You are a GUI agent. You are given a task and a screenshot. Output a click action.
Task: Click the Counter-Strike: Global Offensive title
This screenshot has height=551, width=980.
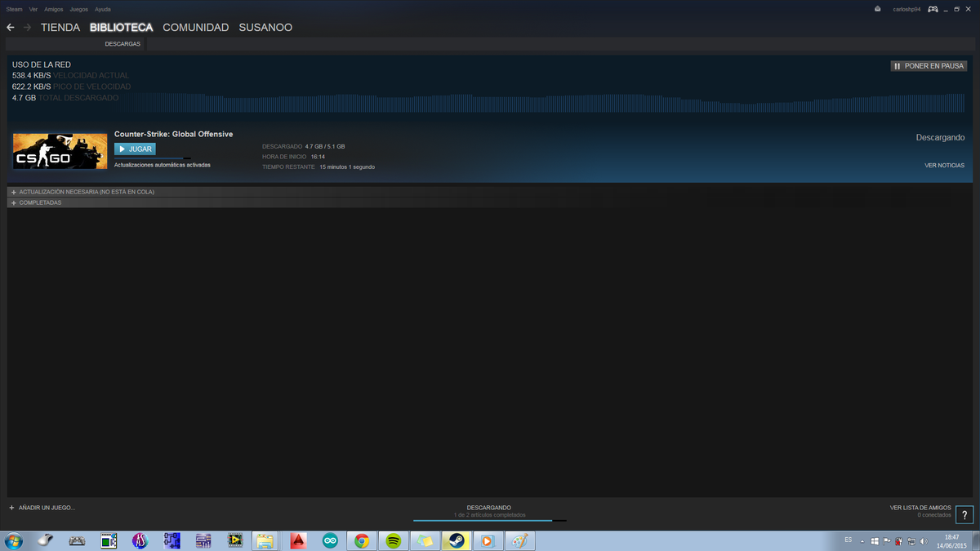173,134
